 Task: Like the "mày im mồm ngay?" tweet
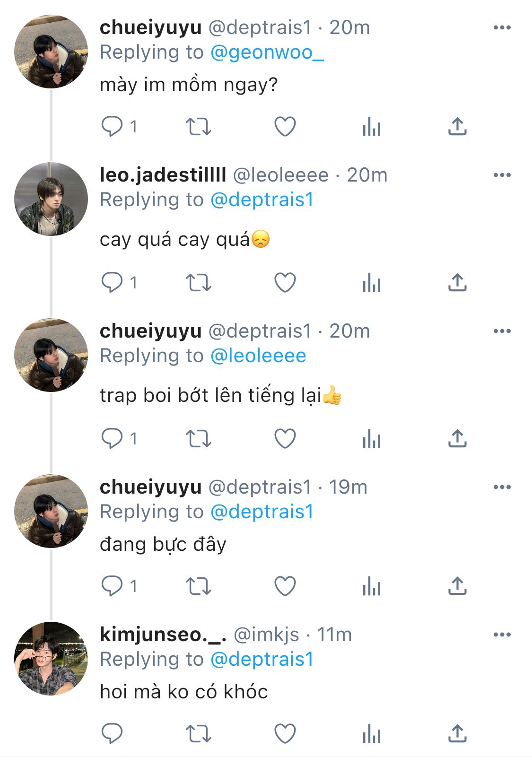tap(285, 127)
